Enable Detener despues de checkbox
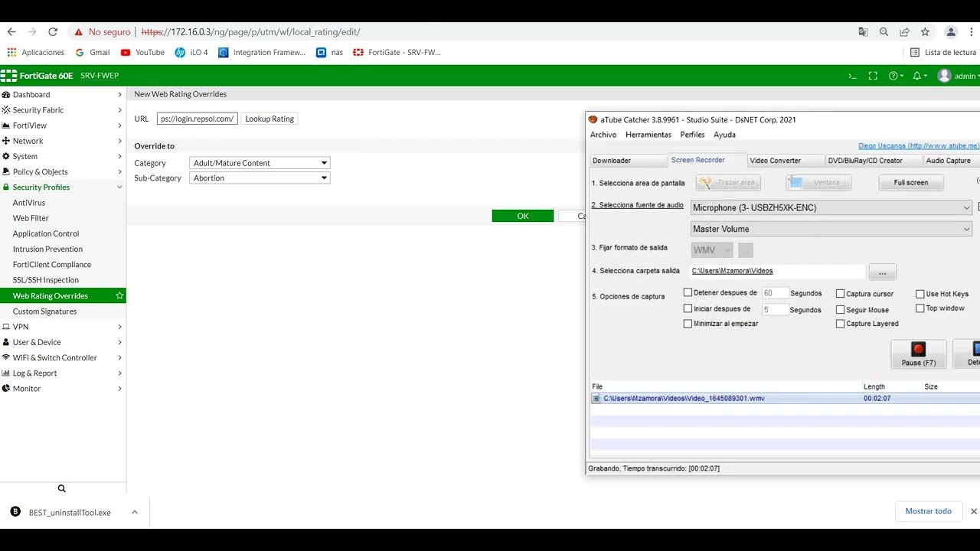This screenshot has width=980, height=551. [x=688, y=292]
